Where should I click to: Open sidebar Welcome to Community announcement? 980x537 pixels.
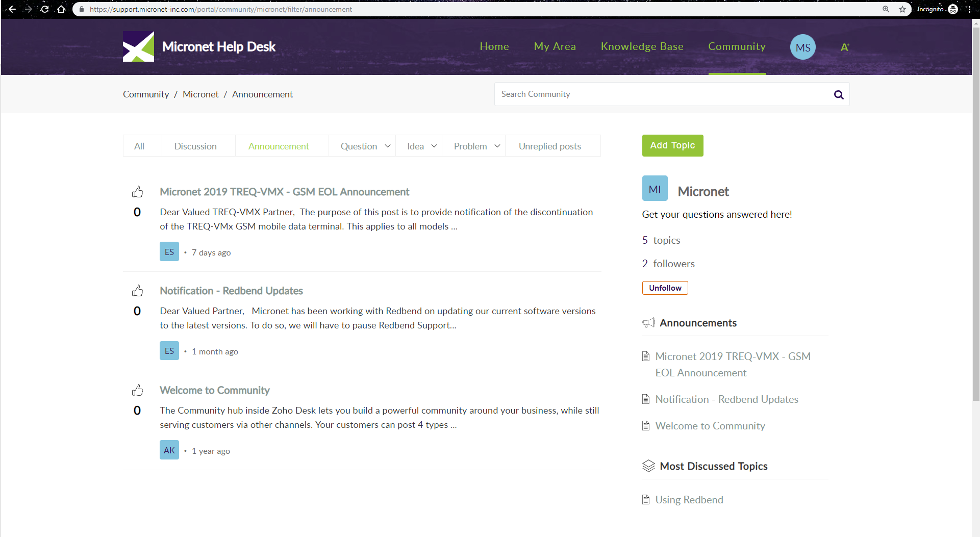710,426
